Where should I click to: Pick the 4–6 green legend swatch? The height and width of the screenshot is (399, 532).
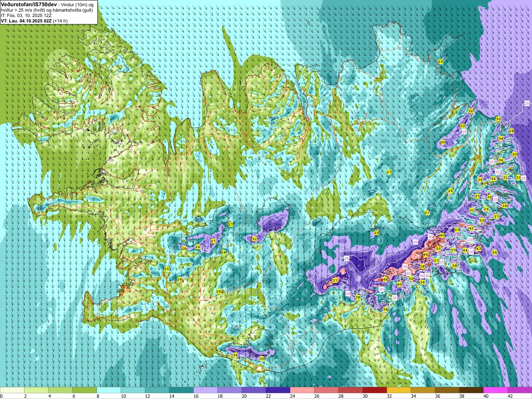click(x=61, y=390)
